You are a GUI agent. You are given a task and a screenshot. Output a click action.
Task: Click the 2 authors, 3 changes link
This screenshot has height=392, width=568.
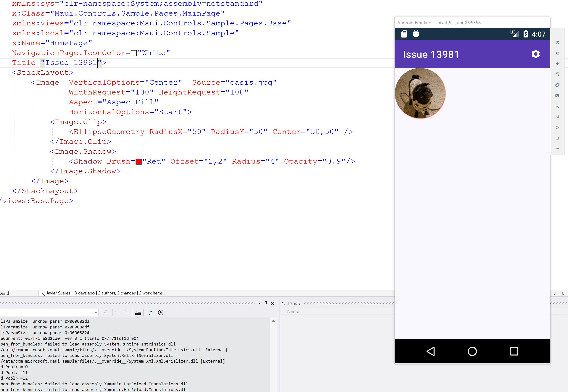point(117,293)
